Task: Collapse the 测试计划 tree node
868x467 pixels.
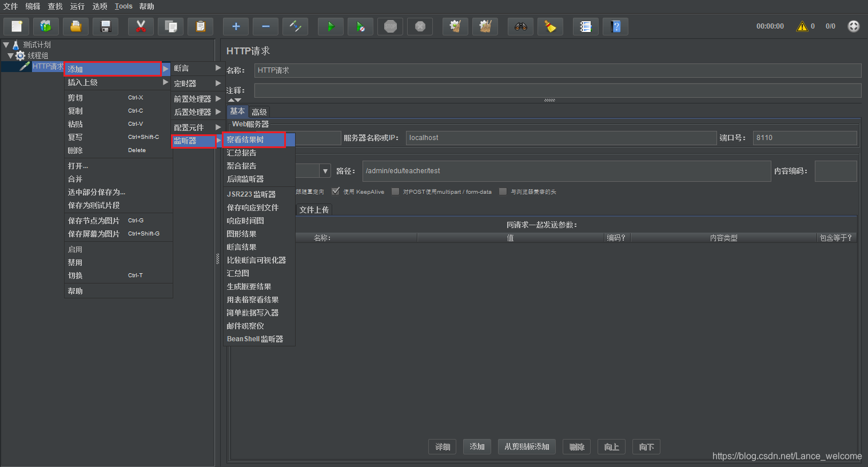Action: tap(6, 44)
